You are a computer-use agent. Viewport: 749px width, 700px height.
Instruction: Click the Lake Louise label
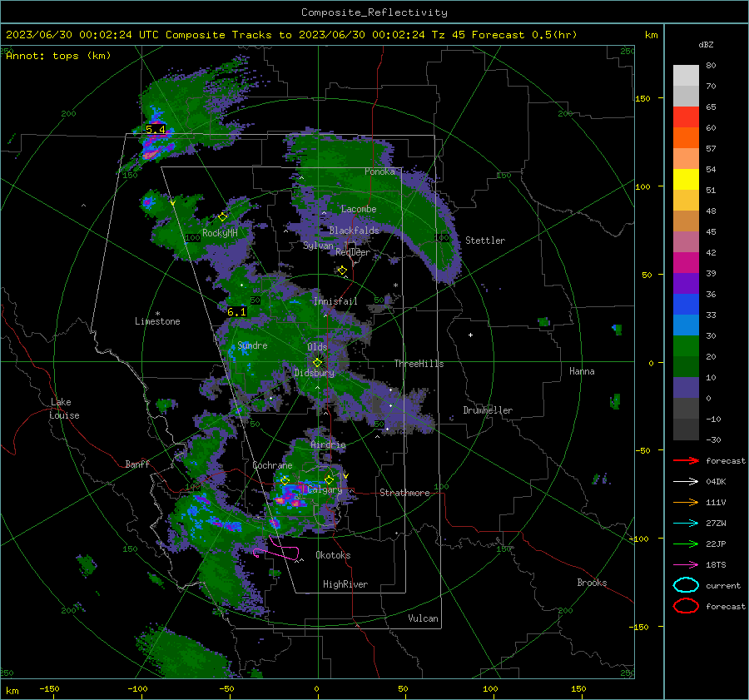[64, 409]
